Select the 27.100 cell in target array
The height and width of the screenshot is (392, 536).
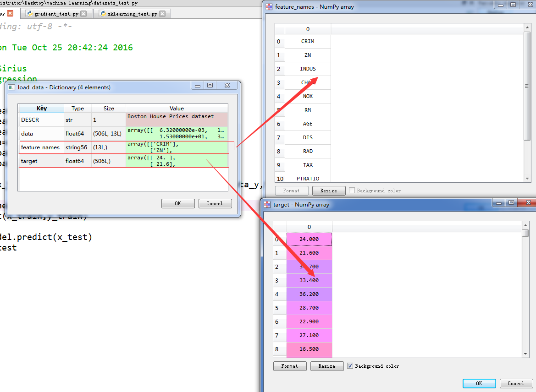pos(309,335)
